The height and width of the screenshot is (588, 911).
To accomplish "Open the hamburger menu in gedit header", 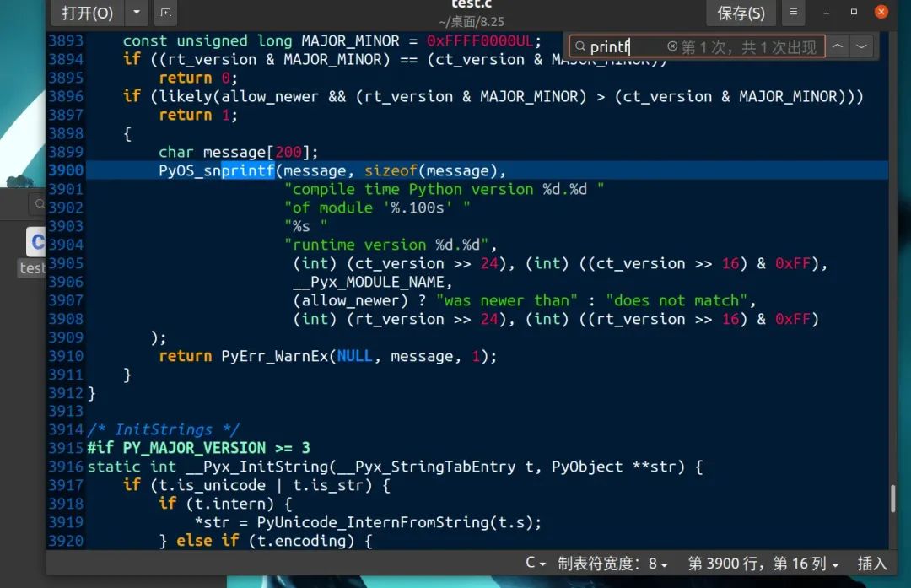I will [793, 12].
